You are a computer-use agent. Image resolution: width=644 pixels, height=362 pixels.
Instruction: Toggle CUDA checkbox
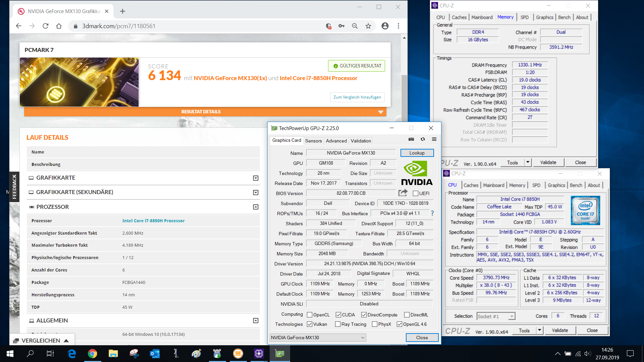338,315
